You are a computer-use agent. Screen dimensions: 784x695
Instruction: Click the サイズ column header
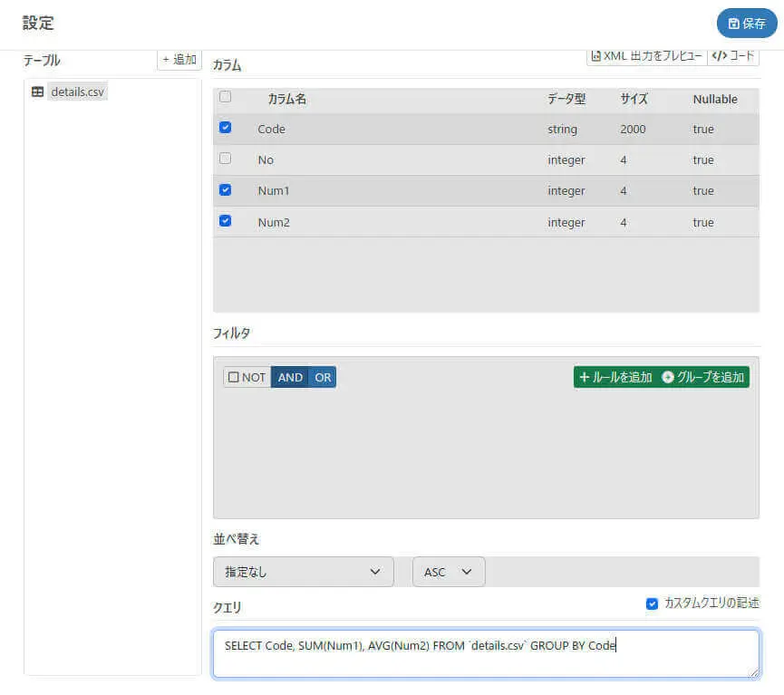(x=634, y=99)
